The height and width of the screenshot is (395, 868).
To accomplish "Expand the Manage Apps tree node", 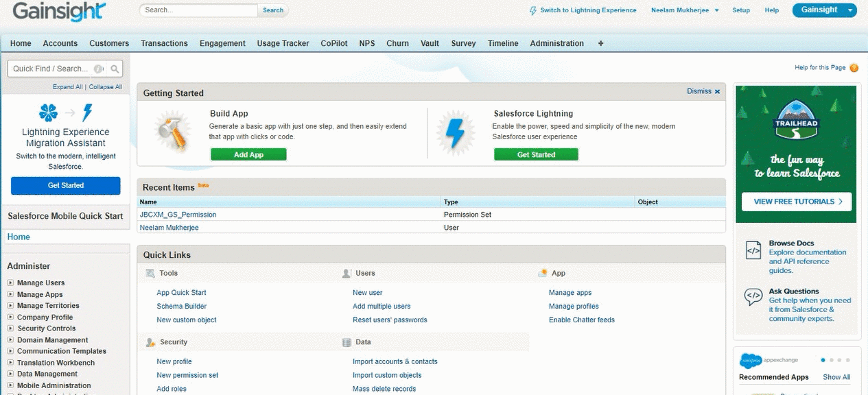I will [10, 295].
